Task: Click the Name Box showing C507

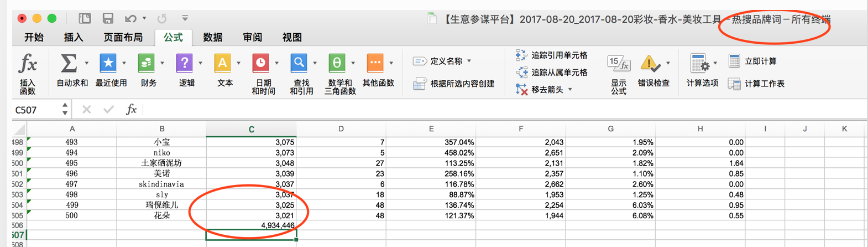Action: tap(36, 110)
